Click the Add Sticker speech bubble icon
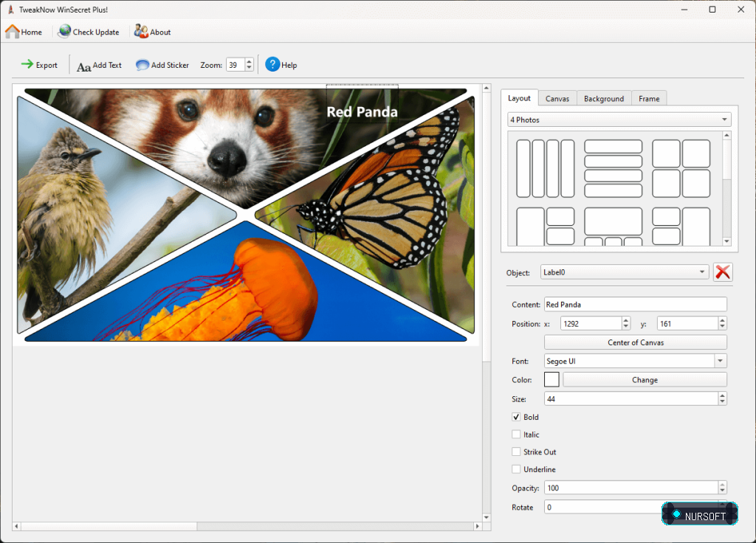This screenshot has height=543, width=756. 142,65
